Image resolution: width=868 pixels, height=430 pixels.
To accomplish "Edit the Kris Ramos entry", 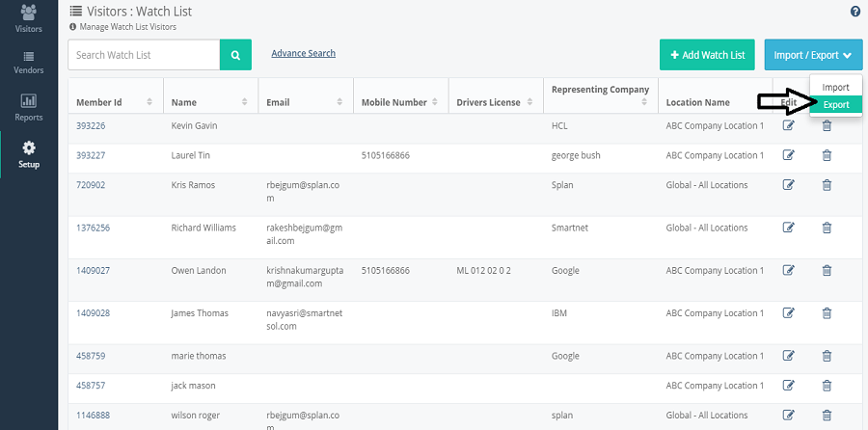I will pyautogui.click(x=788, y=185).
